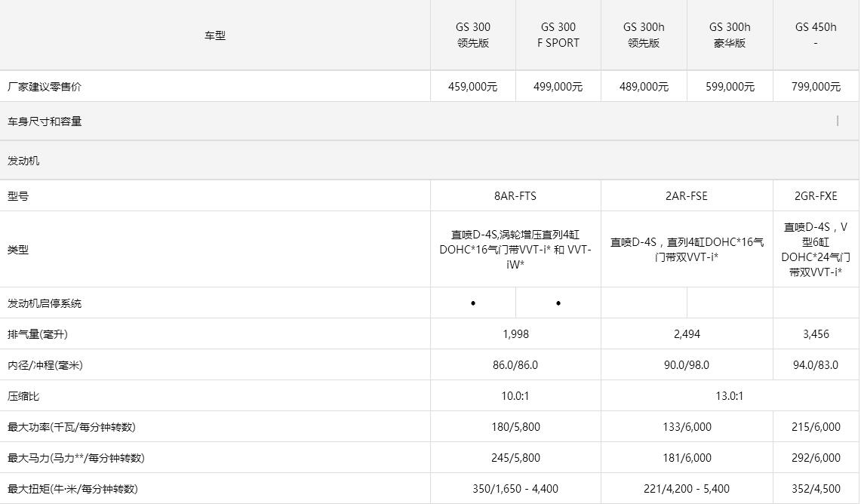Click the 车型 column header
The width and height of the screenshot is (861, 504).
click(215, 35)
